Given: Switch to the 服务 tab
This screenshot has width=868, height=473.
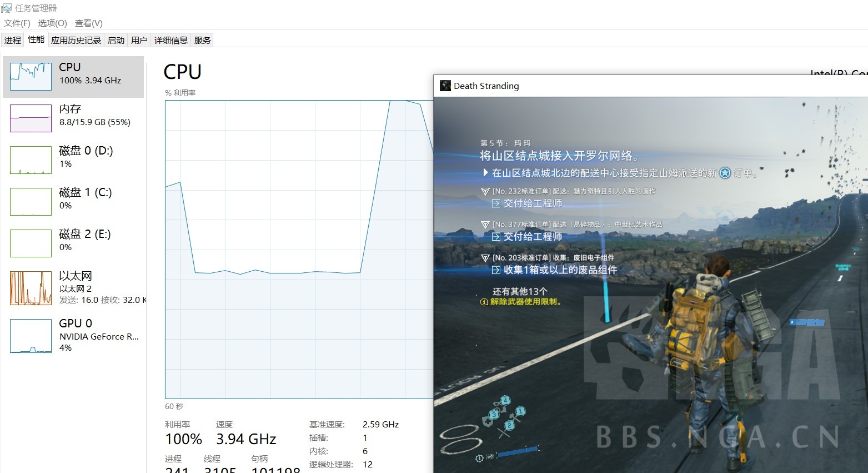Looking at the screenshot, I should [203, 40].
